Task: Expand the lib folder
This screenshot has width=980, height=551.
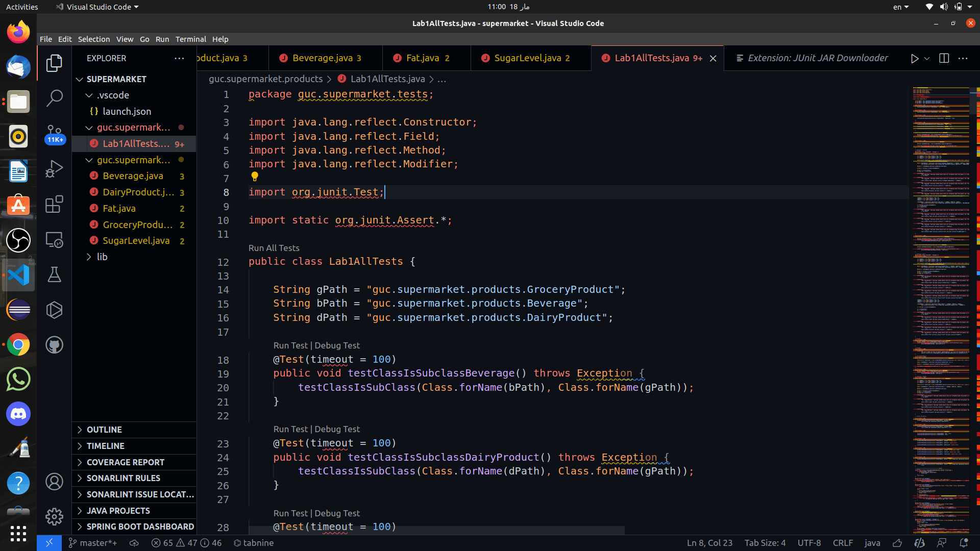Action: 102,257
